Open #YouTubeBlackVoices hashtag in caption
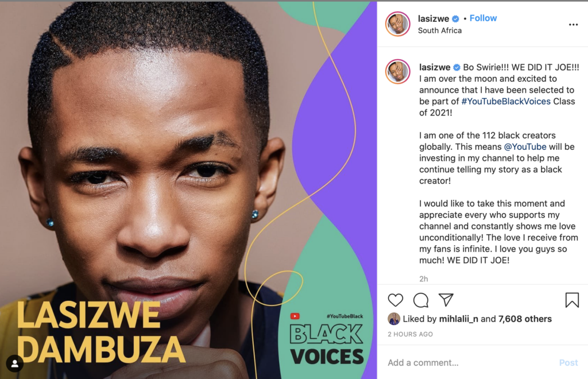The image size is (588, 379). [x=506, y=101]
